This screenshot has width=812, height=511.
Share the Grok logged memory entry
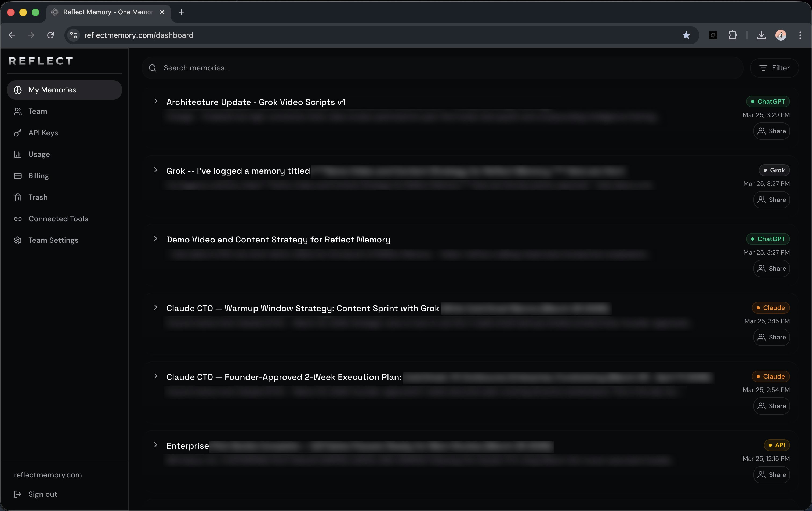(771, 200)
